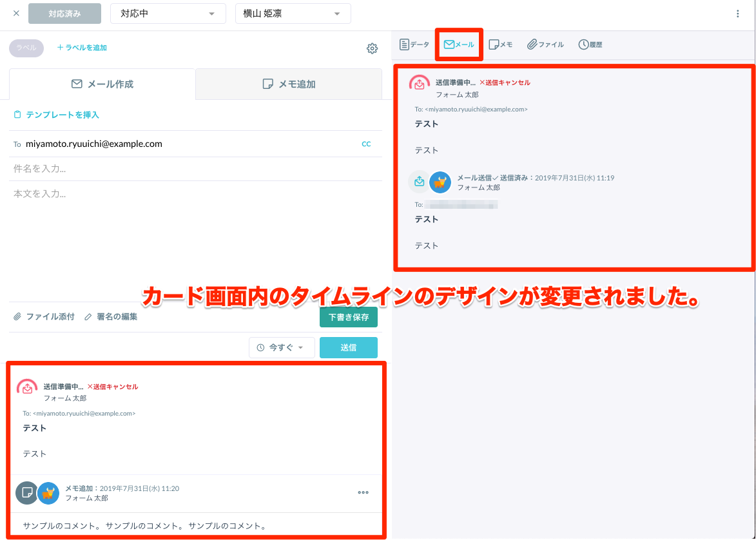756x540 pixels.
Task: Open the 横山 姫凛 assignee dropdown
Action: 293,14
